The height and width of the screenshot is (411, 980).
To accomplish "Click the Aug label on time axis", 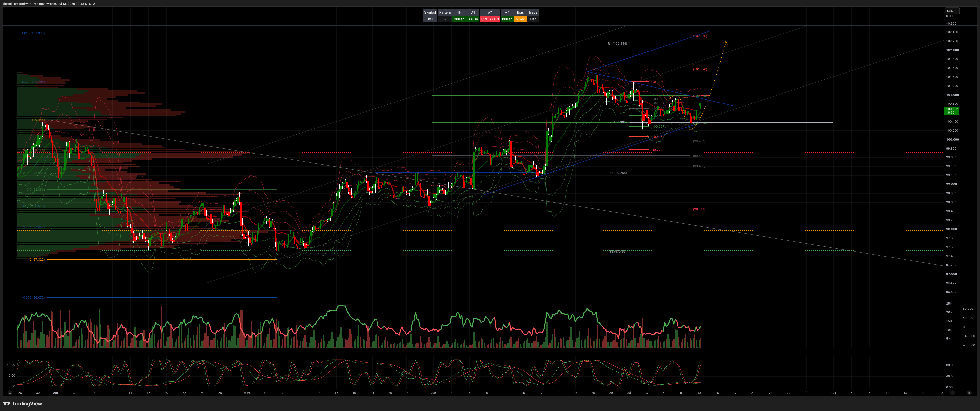I will pos(833,393).
